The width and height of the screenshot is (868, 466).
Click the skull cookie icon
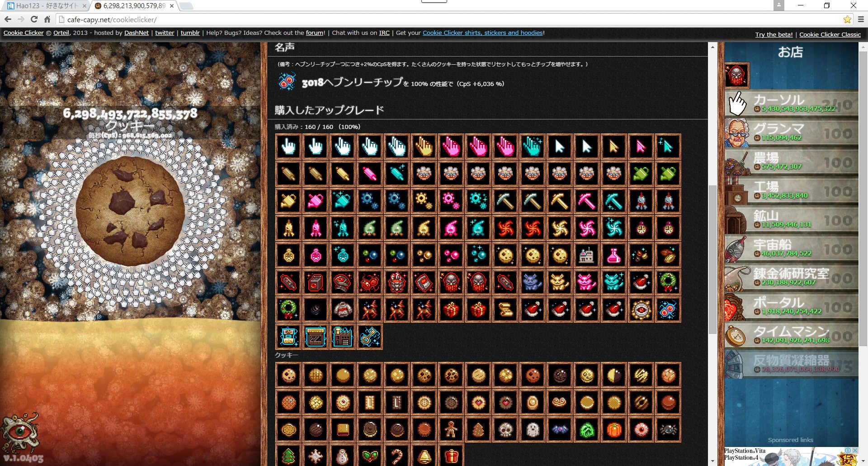coord(505,429)
